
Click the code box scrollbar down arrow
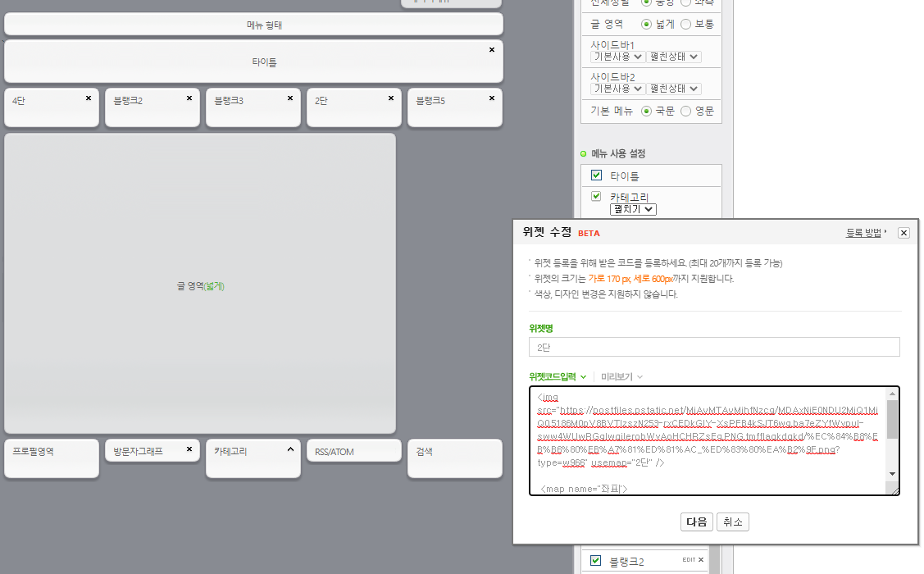pos(892,474)
